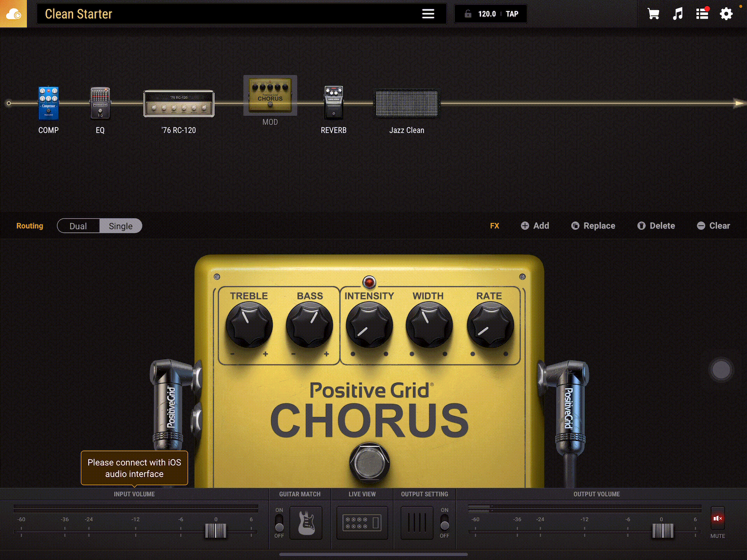747x560 pixels.
Task: Click the FX label
Action: tap(494, 226)
